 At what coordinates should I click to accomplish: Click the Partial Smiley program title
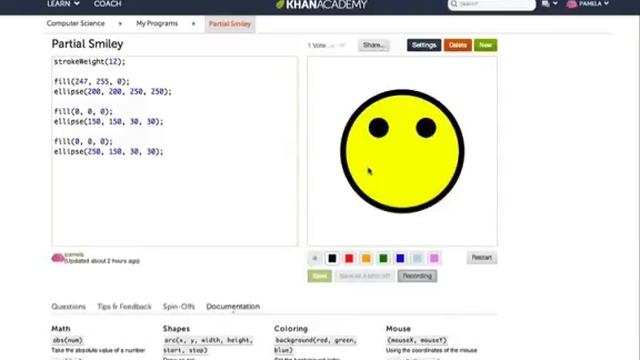87,44
